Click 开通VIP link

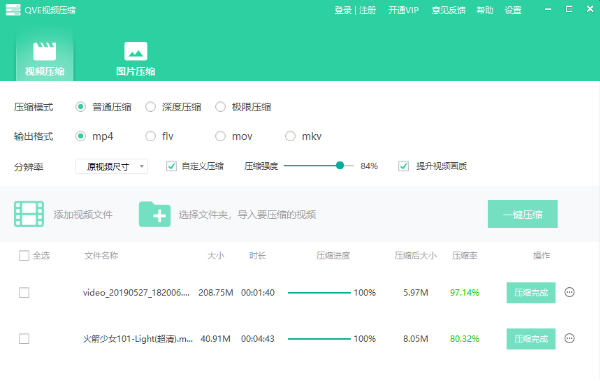coord(403,10)
